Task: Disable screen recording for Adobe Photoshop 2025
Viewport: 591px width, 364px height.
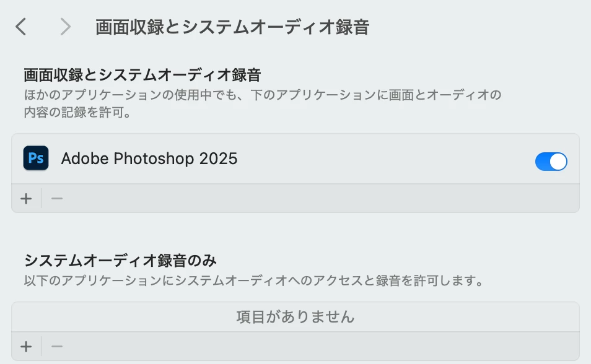Action: point(551,162)
